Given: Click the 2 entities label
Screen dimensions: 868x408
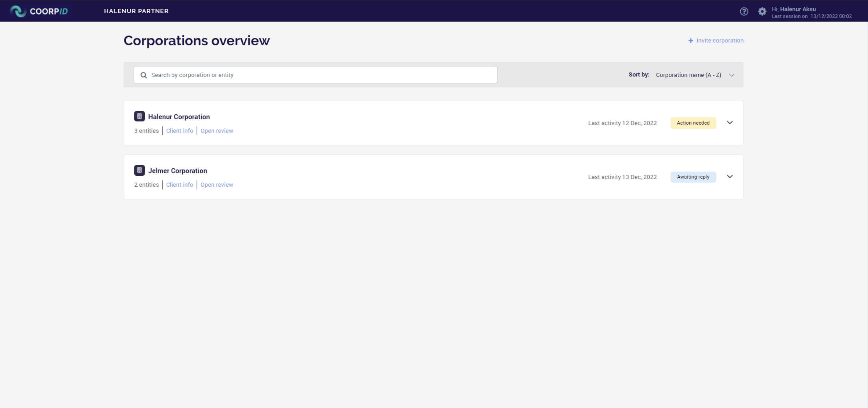Looking at the screenshot, I should pyautogui.click(x=146, y=184).
